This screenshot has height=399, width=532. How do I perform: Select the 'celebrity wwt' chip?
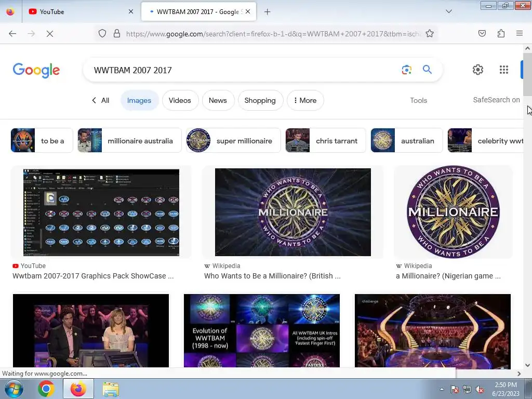486,140
